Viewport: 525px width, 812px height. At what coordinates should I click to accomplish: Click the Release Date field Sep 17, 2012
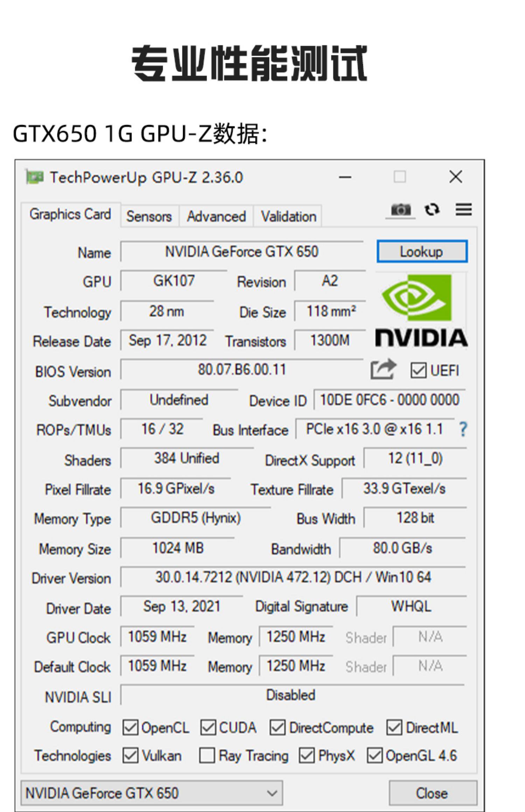167,340
